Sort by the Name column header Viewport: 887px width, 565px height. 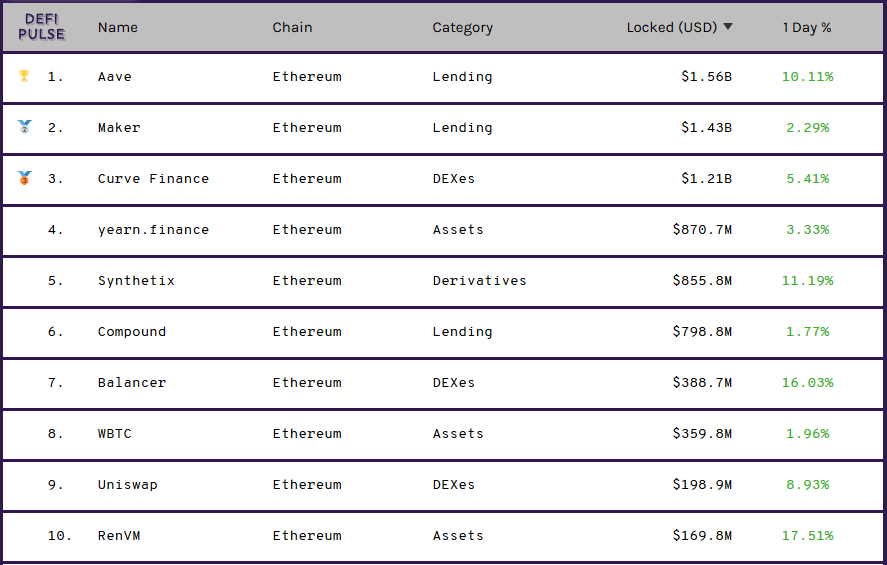coord(118,27)
